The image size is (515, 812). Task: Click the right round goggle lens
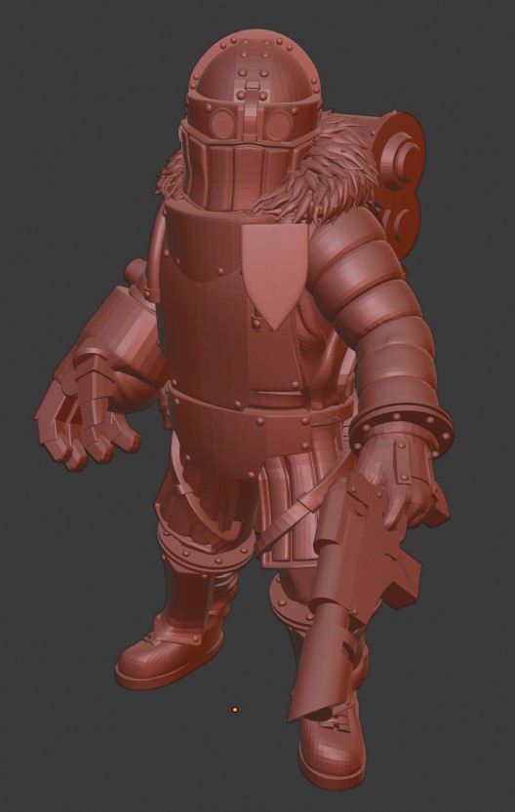279,125
